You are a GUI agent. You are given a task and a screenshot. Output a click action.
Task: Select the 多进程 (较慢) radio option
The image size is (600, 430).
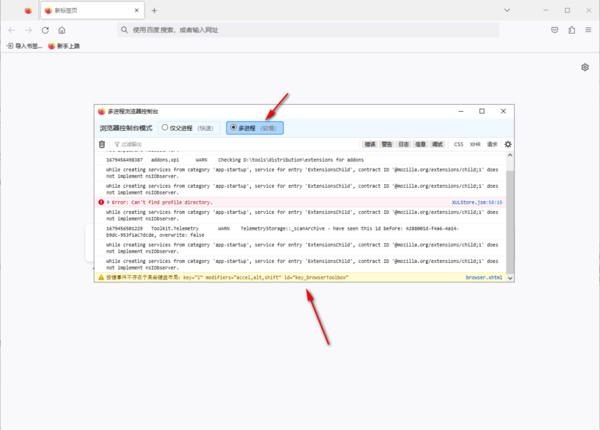[x=233, y=128]
